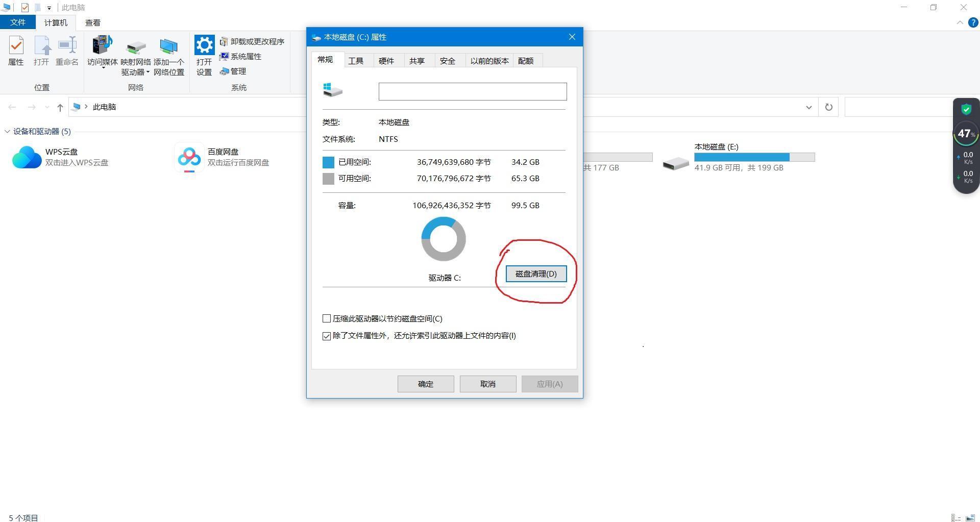
Task: Open address bar history dropdown
Action: (809, 107)
